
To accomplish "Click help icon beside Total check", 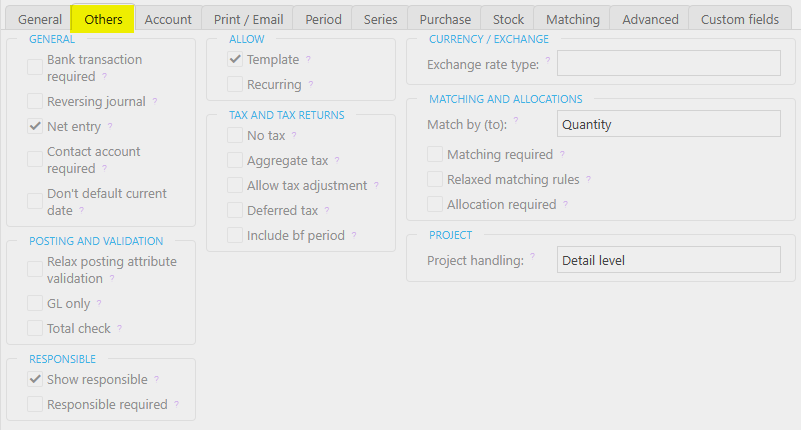I will click(120, 329).
